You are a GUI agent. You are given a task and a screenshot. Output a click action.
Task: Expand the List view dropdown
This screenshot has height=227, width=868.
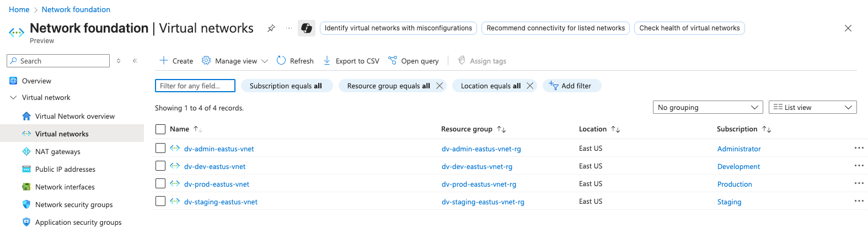coord(812,107)
